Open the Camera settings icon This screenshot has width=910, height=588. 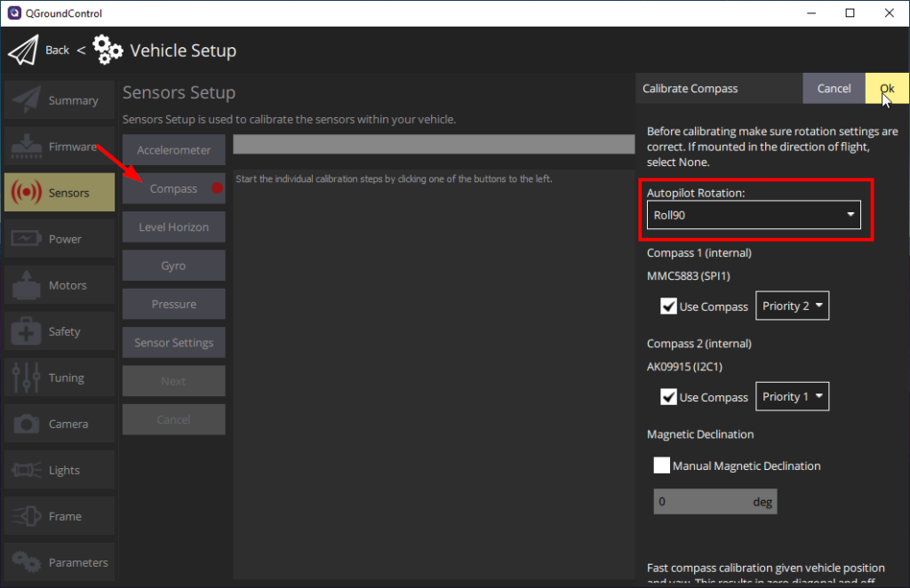coord(26,424)
